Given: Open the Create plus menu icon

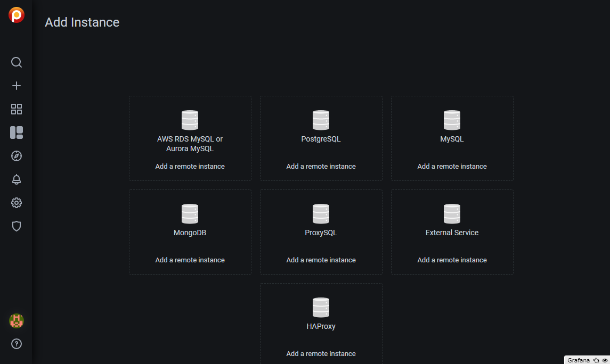Looking at the screenshot, I should coord(17,86).
